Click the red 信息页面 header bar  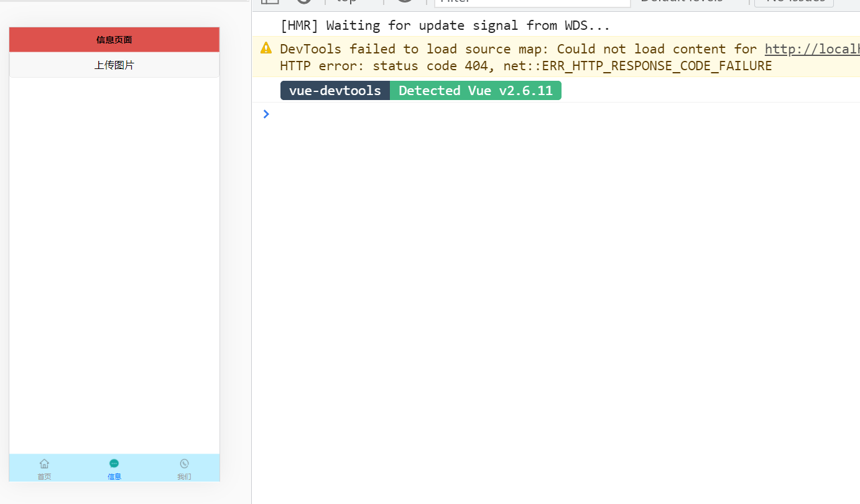point(114,39)
